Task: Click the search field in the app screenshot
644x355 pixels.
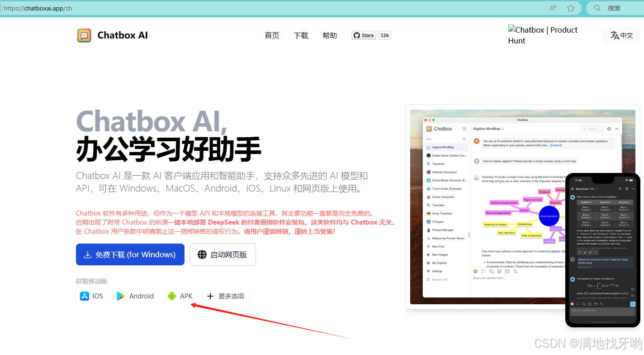Action: click(x=592, y=129)
